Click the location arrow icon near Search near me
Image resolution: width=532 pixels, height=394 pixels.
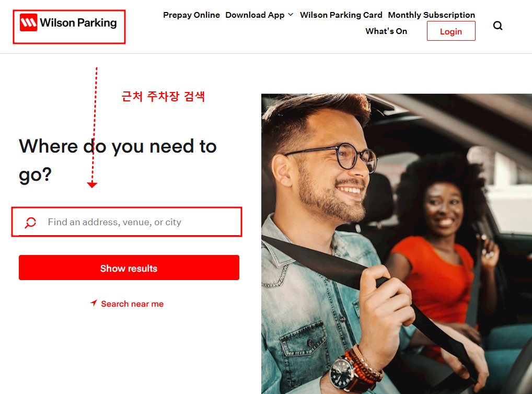tap(94, 303)
